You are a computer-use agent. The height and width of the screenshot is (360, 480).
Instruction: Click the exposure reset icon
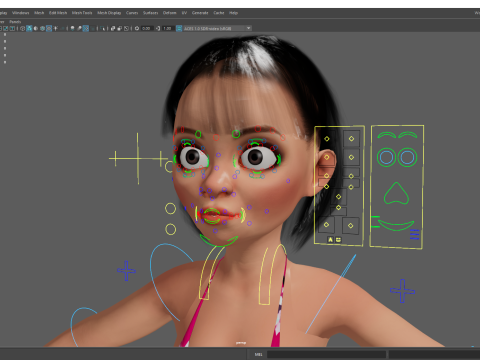click(137, 28)
